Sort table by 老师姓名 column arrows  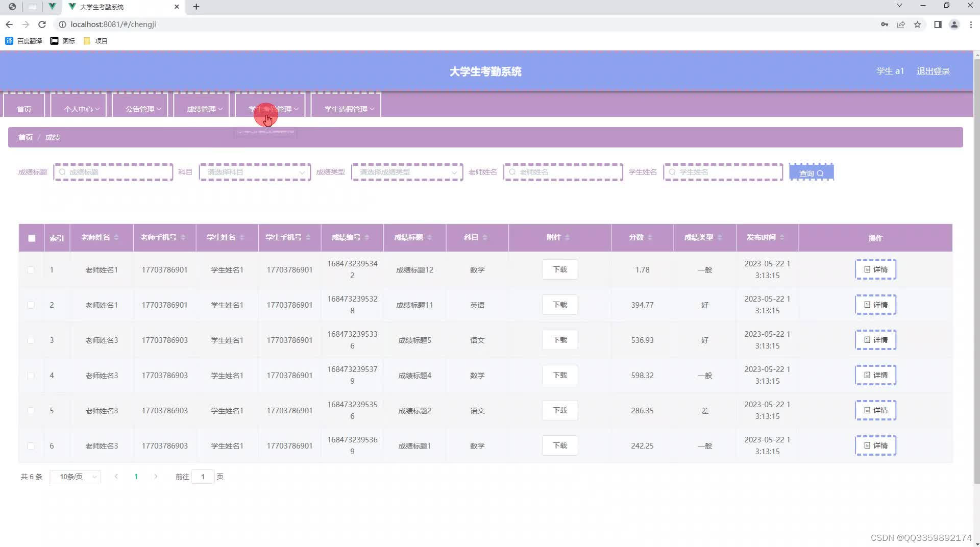point(116,237)
